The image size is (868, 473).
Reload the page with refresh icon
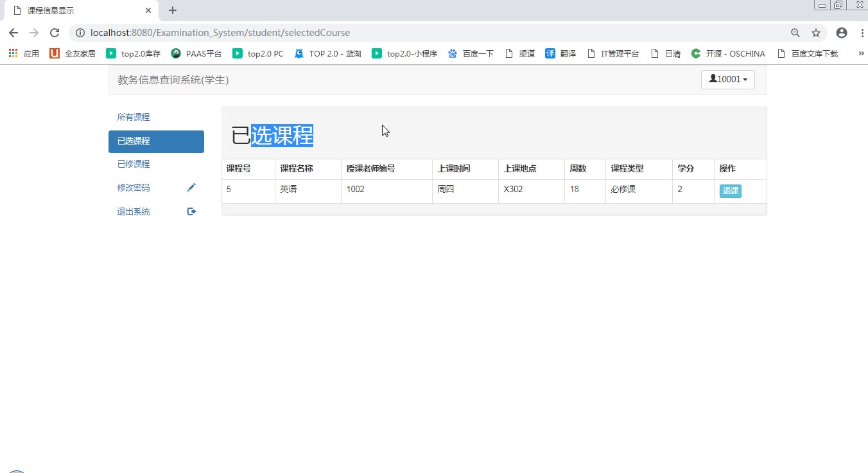point(55,33)
